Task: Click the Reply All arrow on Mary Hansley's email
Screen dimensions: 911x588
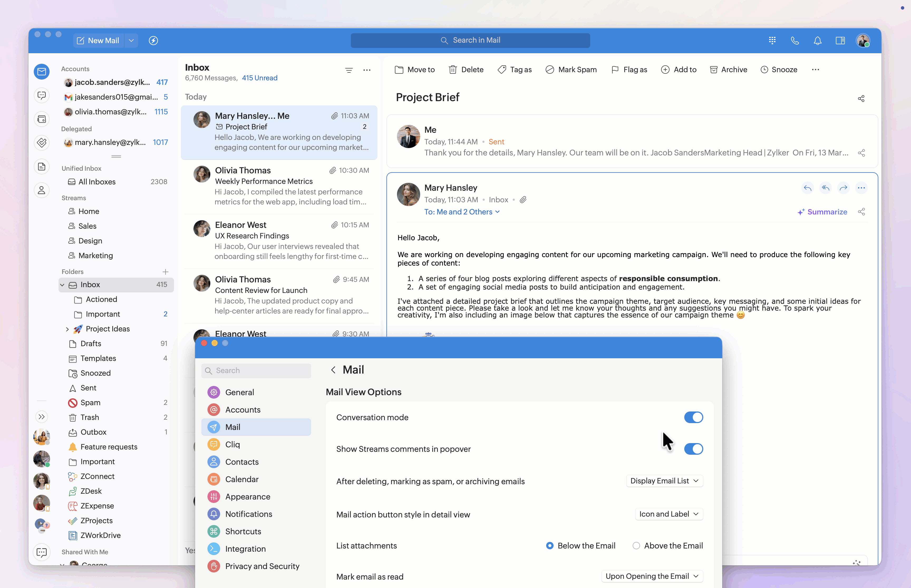Action: [x=825, y=188]
